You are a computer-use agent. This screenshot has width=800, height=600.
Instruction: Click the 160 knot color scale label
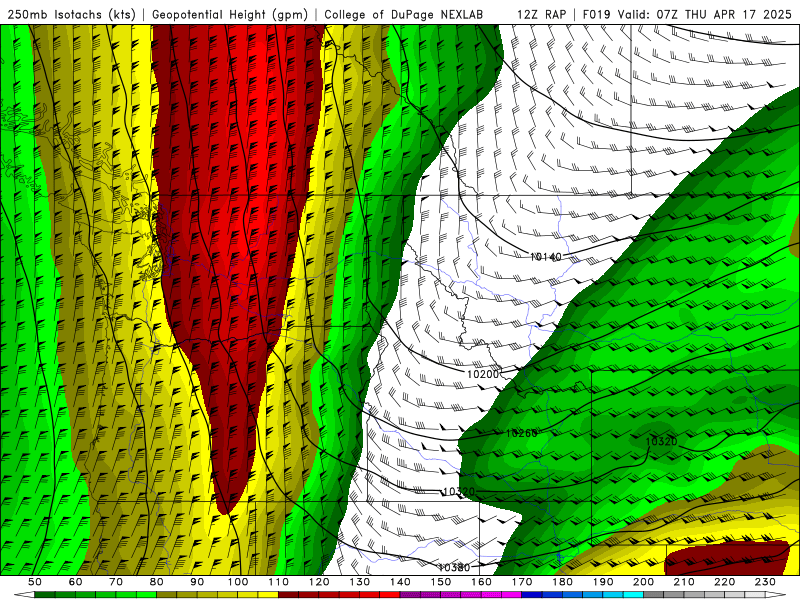(481, 582)
